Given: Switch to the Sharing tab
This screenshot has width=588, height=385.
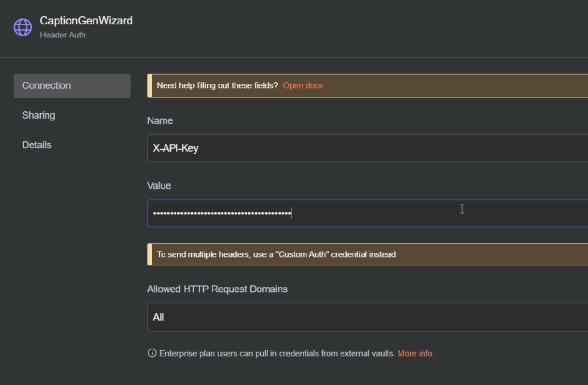Looking at the screenshot, I should coord(38,115).
